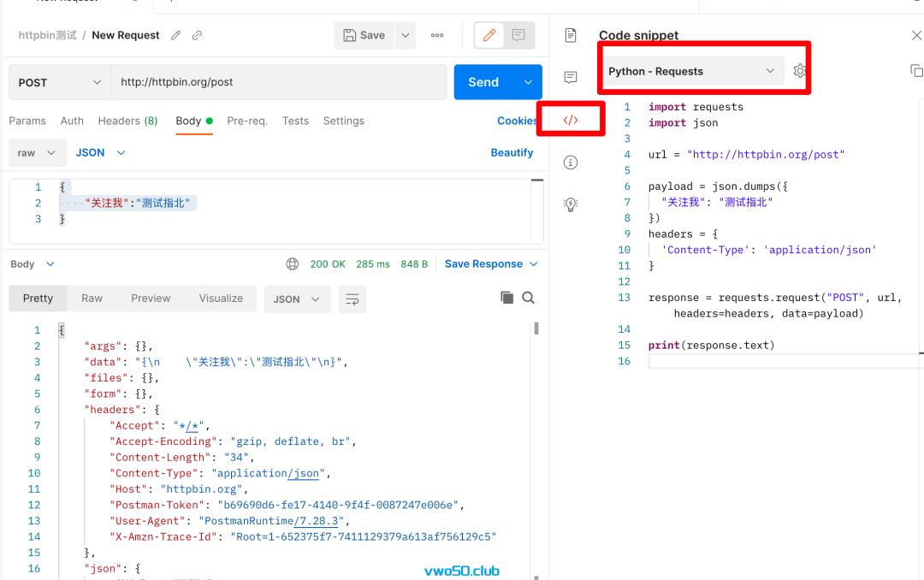Click the "X-Amzn-Trace-Id" header line
The width and height of the screenshot is (924, 580).
tap(303, 537)
